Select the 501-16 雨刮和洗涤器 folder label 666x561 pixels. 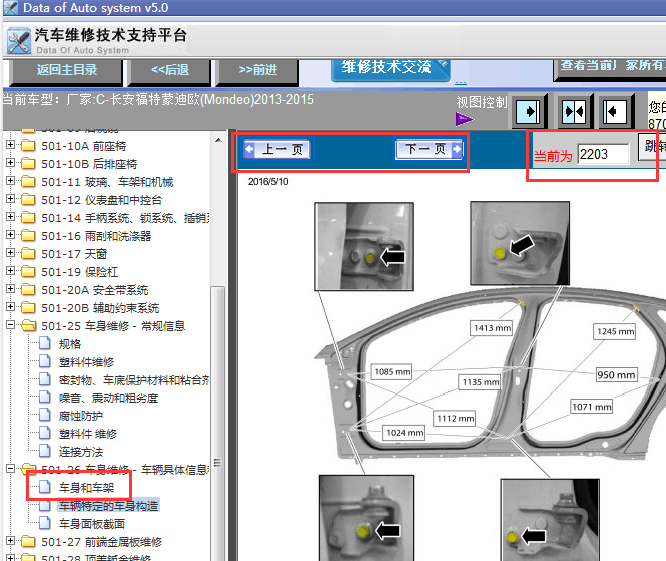click(x=96, y=236)
